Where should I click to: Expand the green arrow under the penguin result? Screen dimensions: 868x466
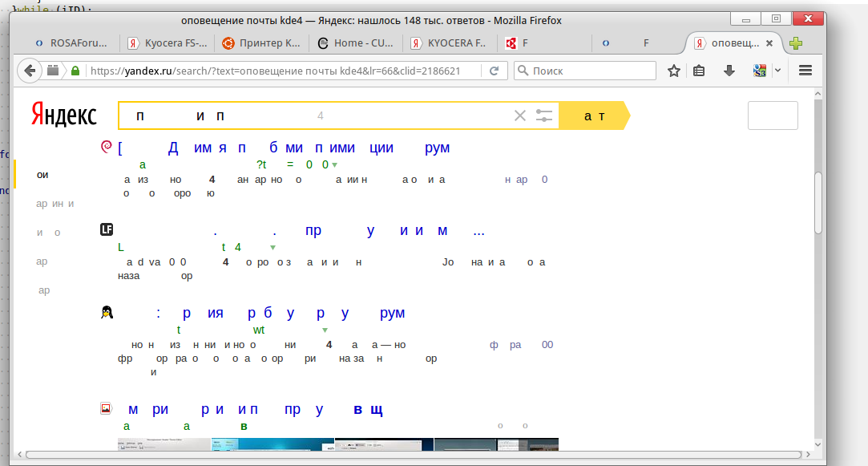[x=325, y=330]
